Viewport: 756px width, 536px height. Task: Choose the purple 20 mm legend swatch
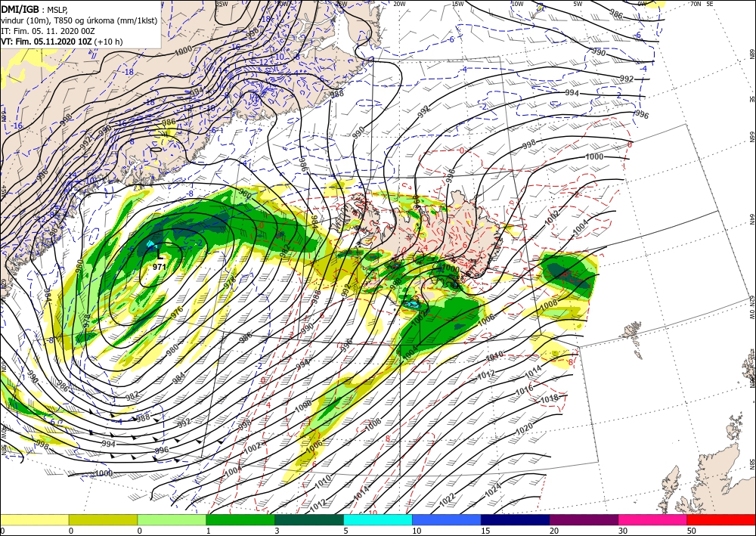coord(584,519)
